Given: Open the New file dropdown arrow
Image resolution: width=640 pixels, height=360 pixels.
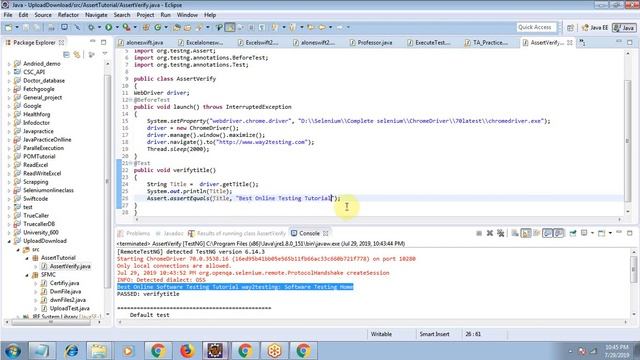Looking at the screenshot, I should 17,27.
